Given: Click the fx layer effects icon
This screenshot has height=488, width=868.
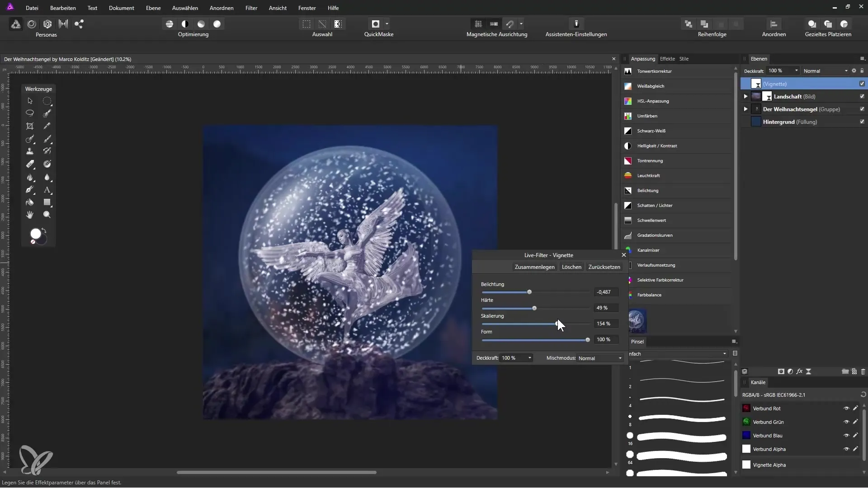Looking at the screenshot, I should (x=799, y=371).
